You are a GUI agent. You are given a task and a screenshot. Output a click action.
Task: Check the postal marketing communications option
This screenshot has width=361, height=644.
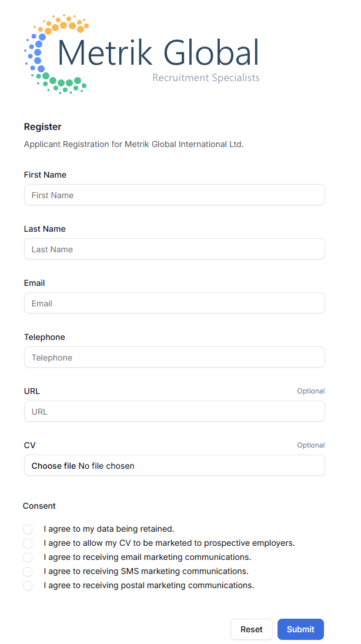pyautogui.click(x=28, y=586)
